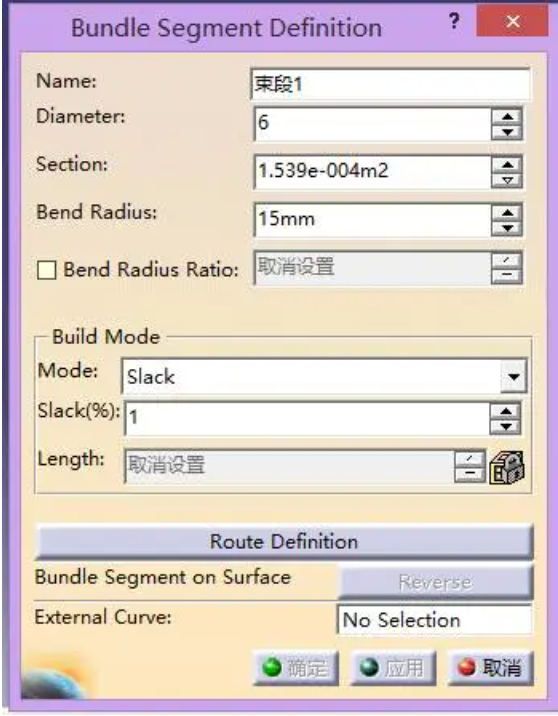This screenshot has height=716, width=558.
Task: Click the Mode combo box showing Slack
Action: click(324, 377)
